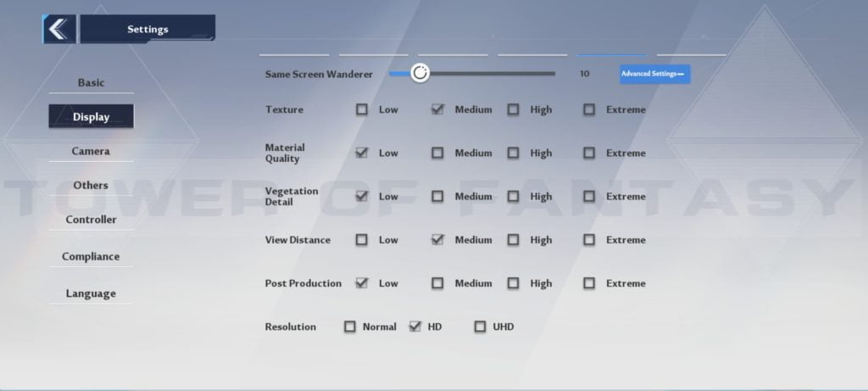Click the Post Production row label
Viewport: 868px width, 391px height.
pyautogui.click(x=303, y=283)
